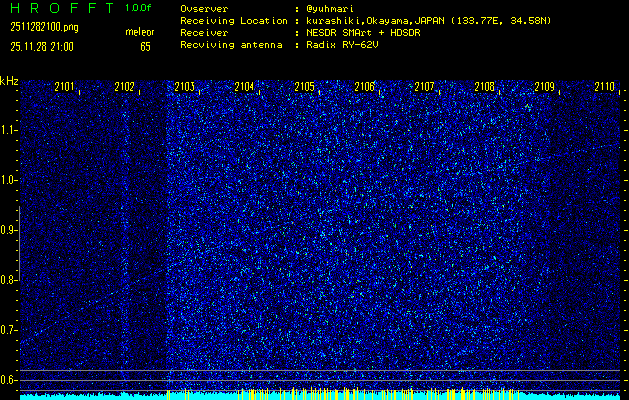Screen dimensions: 629x400
Task: Click time marker 2104
Action: (x=244, y=86)
